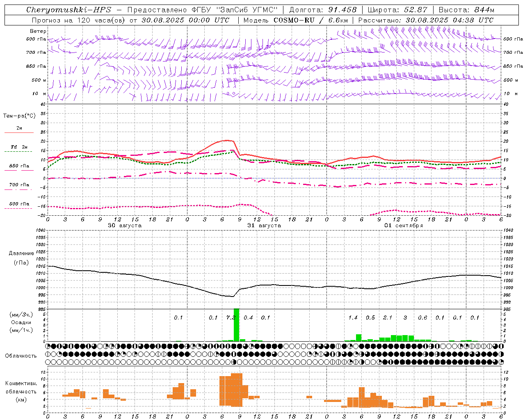Viewport: 525px width, 420px height.
Task: Click the date label 01 сентября
Action: tap(404, 226)
